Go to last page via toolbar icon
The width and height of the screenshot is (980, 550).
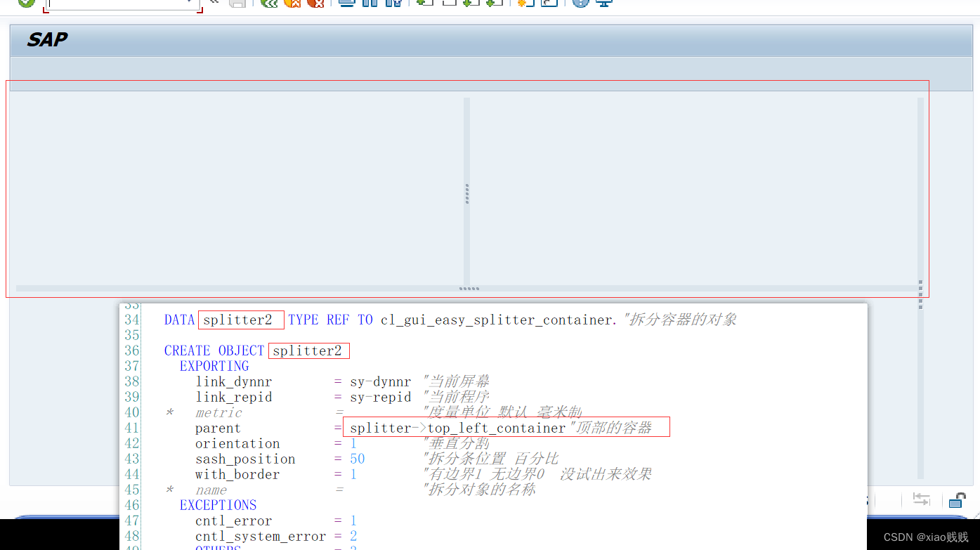coord(495,3)
